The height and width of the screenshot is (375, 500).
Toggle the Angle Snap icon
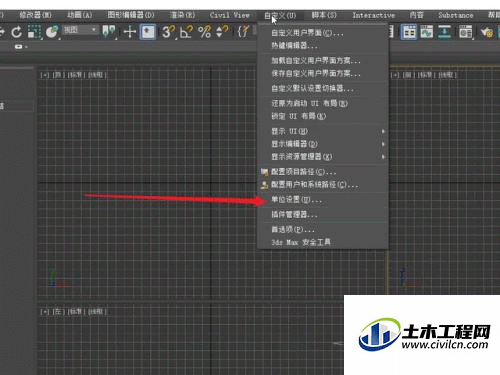point(186,32)
